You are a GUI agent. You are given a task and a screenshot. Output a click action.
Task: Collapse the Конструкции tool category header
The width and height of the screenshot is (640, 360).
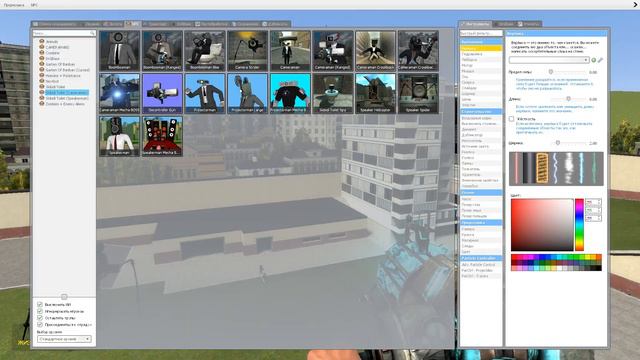(x=481, y=111)
